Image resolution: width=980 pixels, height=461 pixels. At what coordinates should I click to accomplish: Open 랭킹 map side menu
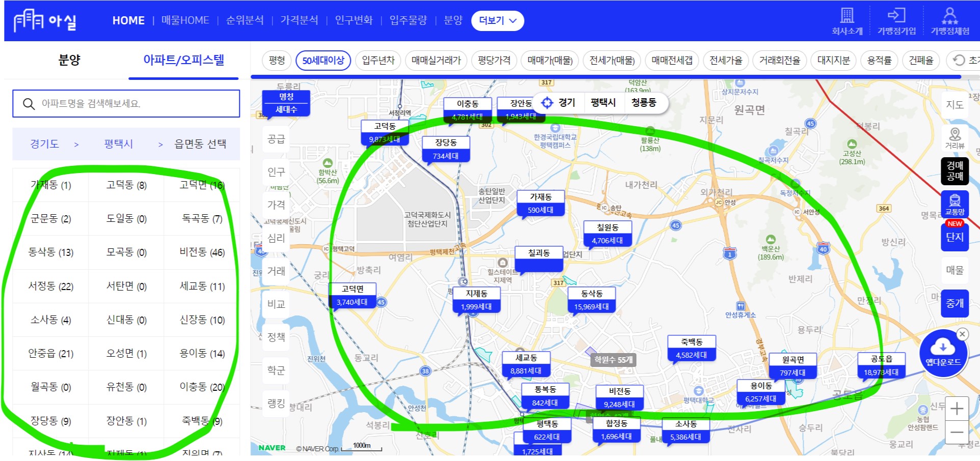(277, 403)
